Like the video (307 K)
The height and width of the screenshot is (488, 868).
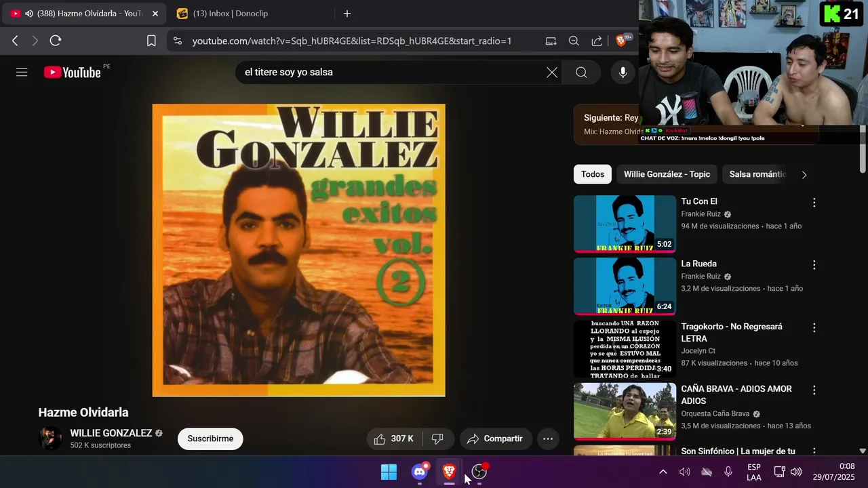coord(394,439)
